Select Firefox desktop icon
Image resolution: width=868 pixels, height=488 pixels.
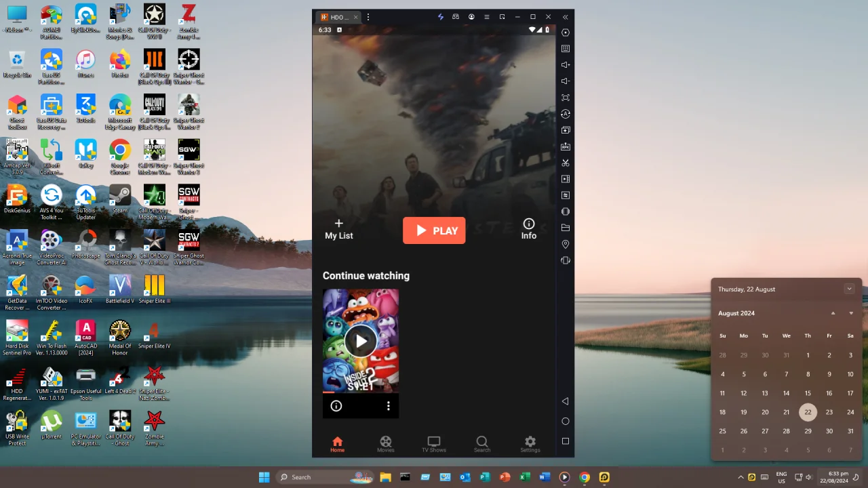120,64
